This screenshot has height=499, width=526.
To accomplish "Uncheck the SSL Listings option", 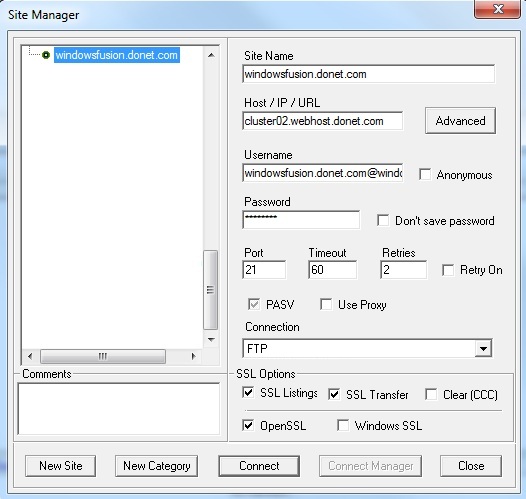I will point(248,392).
